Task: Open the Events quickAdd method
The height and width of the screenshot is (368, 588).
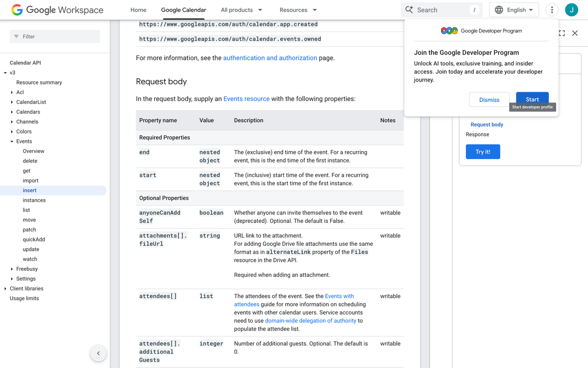Action: click(34, 239)
